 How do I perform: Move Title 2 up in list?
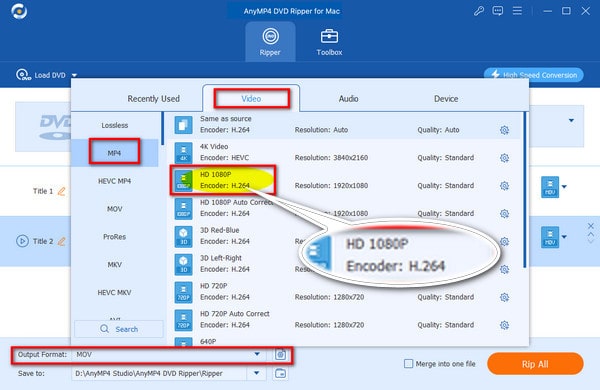[591, 234]
